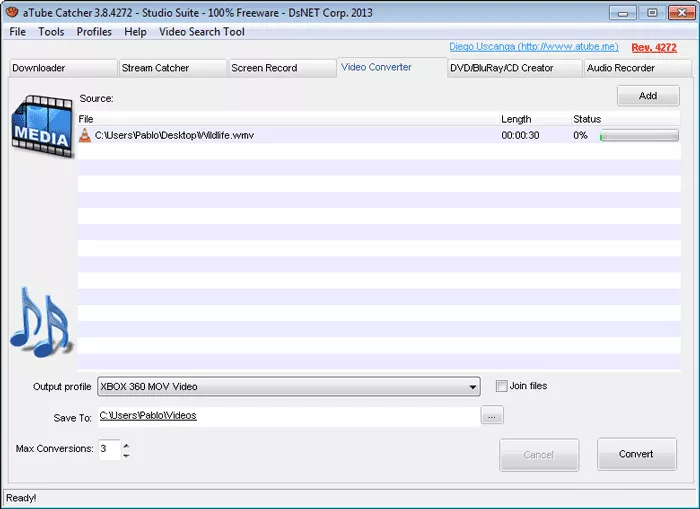Click the Length column header
700x509 pixels.
point(536,119)
